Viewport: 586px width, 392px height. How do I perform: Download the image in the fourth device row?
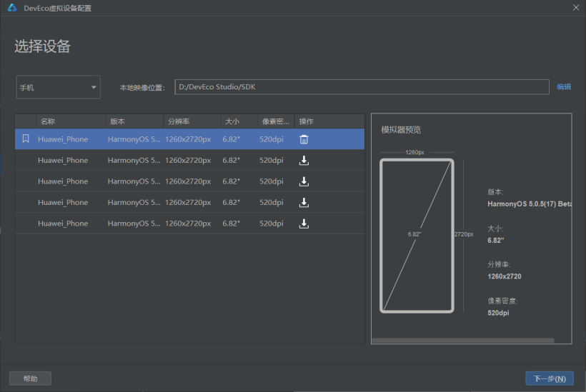(304, 202)
